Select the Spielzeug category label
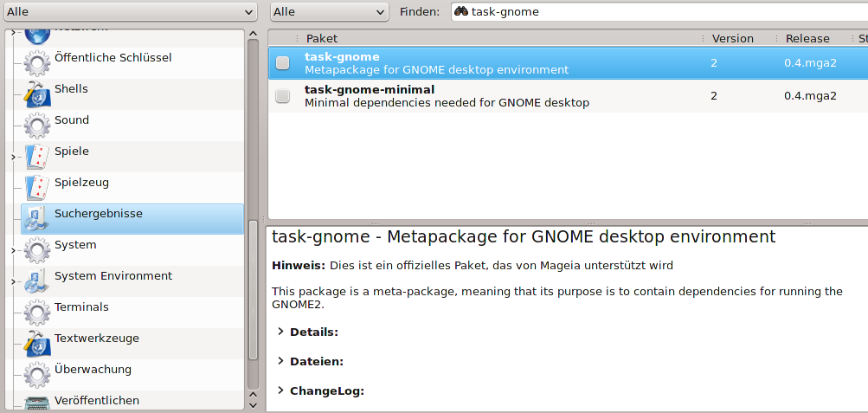This screenshot has width=868, height=413. pyautogui.click(x=81, y=182)
